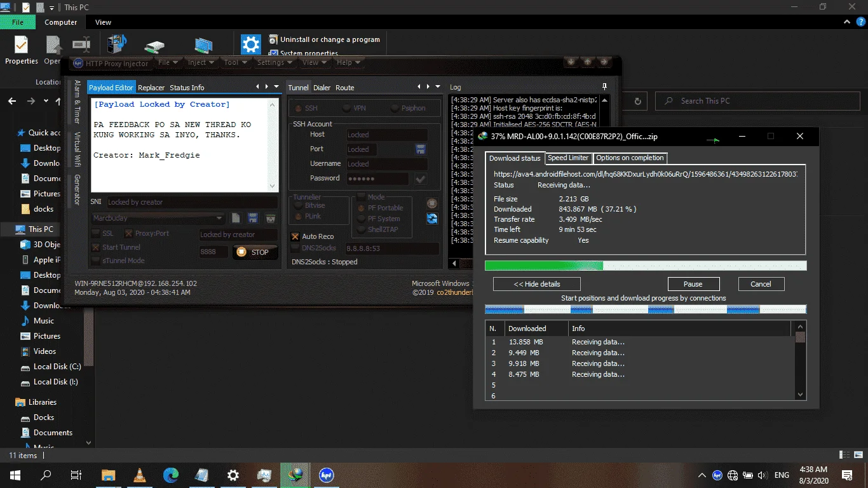
Task: Show hidden tray icons chevron
Action: tap(702, 475)
